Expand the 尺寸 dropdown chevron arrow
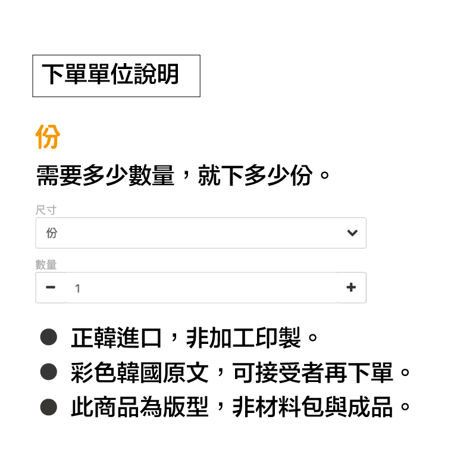This screenshot has width=476, height=476. [x=352, y=233]
